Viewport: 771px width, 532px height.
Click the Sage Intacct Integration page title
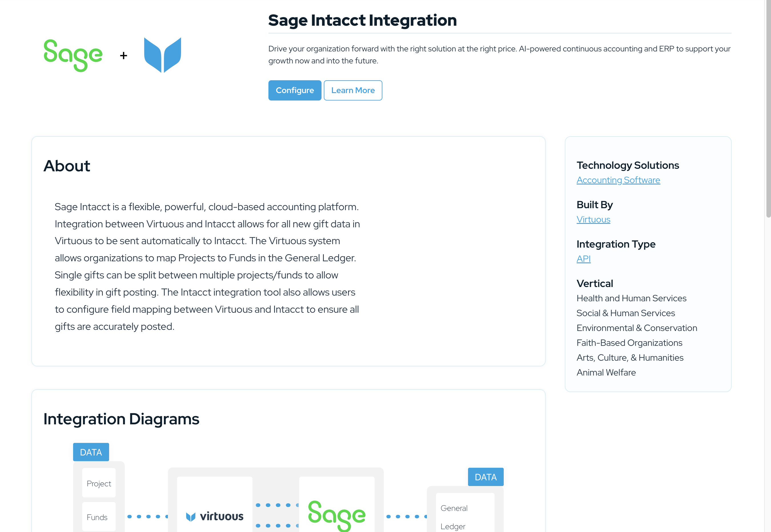point(362,20)
